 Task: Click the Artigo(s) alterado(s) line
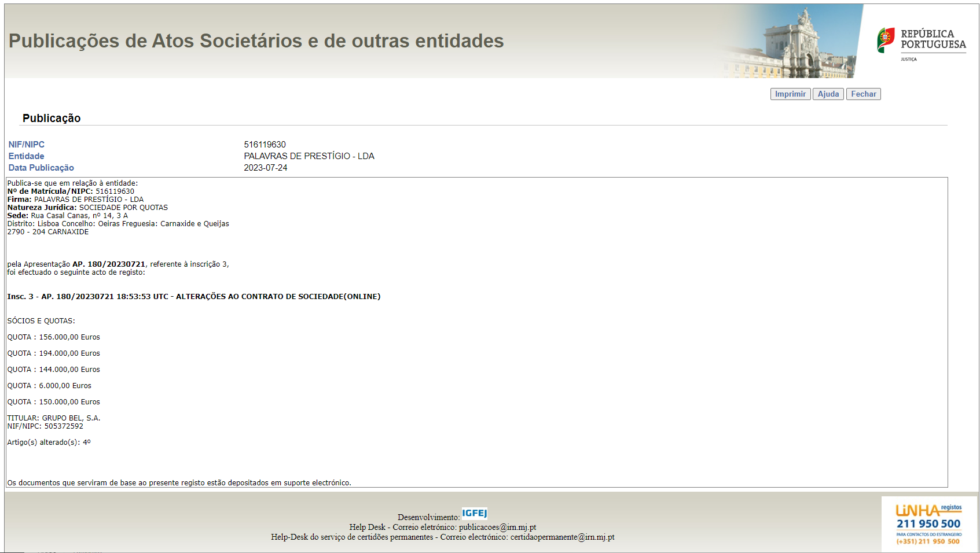(x=49, y=443)
